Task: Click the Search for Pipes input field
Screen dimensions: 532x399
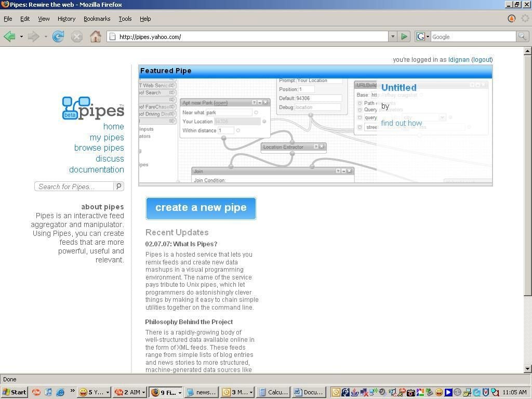Action: point(74,187)
